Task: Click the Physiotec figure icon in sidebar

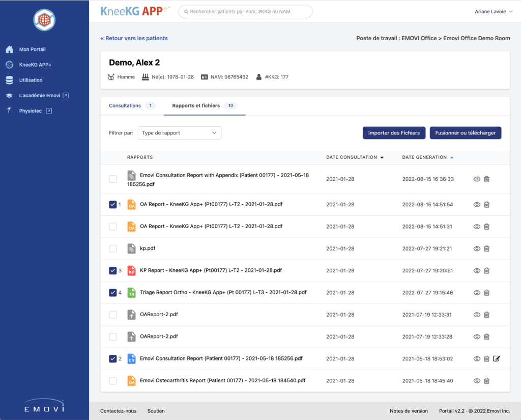Action: [9, 110]
